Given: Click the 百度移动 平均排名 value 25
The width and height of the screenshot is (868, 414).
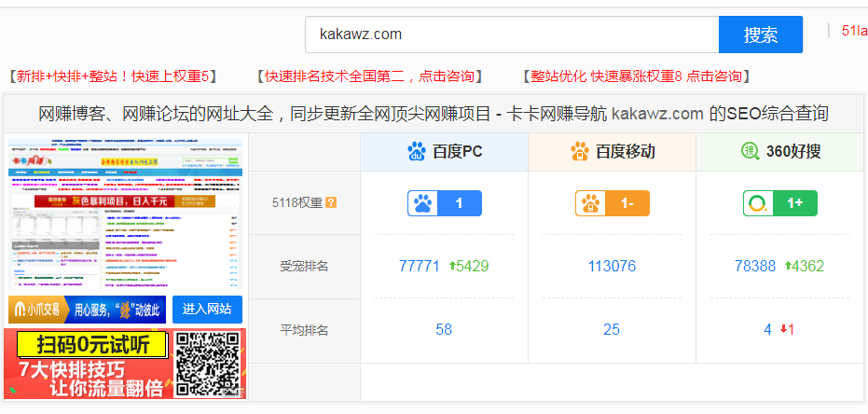Looking at the screenshot, I should tap(612, 330).
